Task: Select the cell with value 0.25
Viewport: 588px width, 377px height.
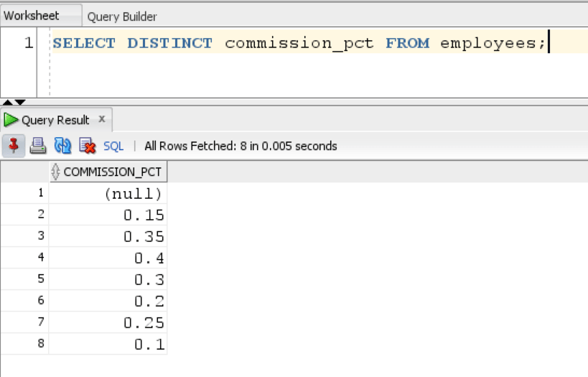Action: pos(143,322)
